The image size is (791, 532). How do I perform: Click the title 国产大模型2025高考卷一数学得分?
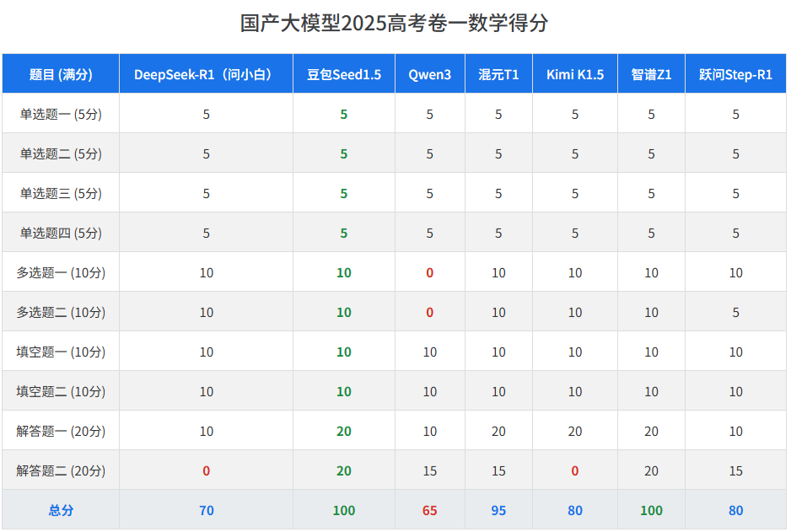[x=394, y=24]
